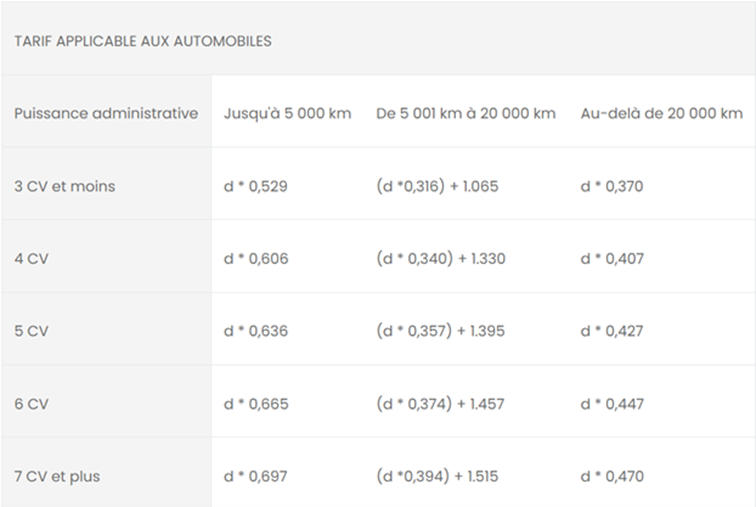Select the '3 CV et moins' row label
Screen dimensions: 756x507
pos(65,186)
